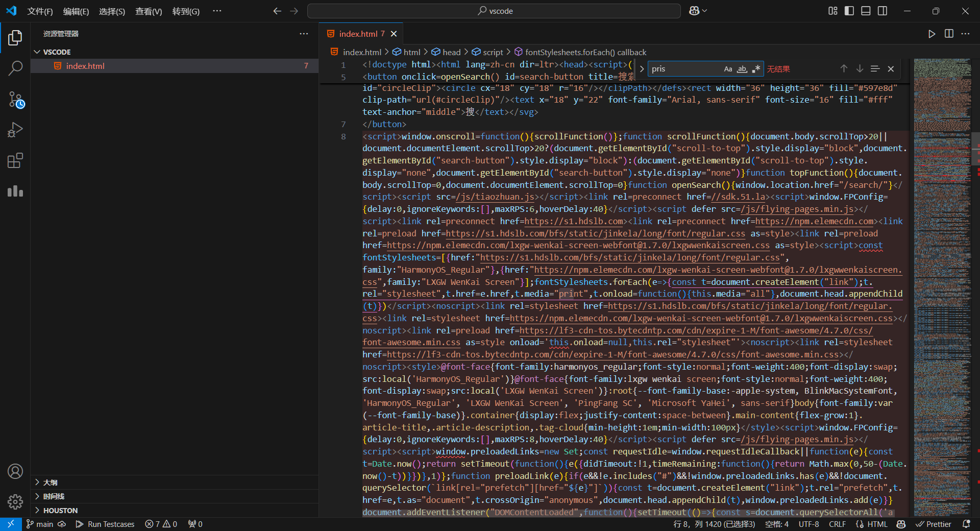Viewport: 980px width, 531px height.
Task: Click the Prettier status bar item
Action: point(934,524)
